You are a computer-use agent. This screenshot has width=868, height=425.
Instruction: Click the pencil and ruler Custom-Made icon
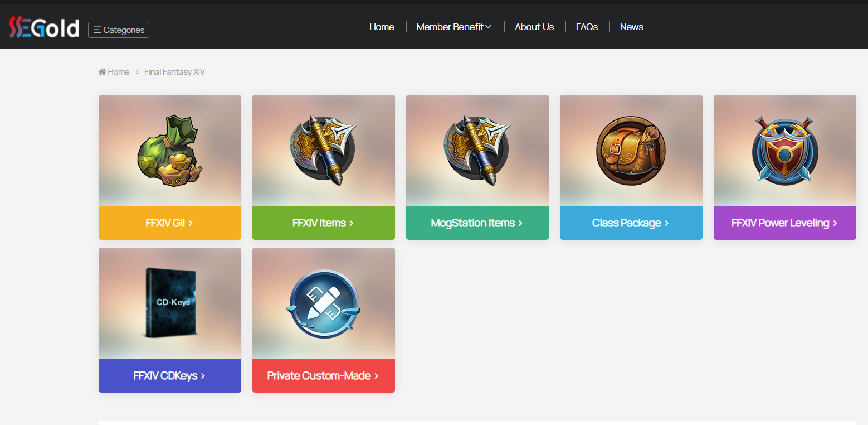[x=323, y=304]
